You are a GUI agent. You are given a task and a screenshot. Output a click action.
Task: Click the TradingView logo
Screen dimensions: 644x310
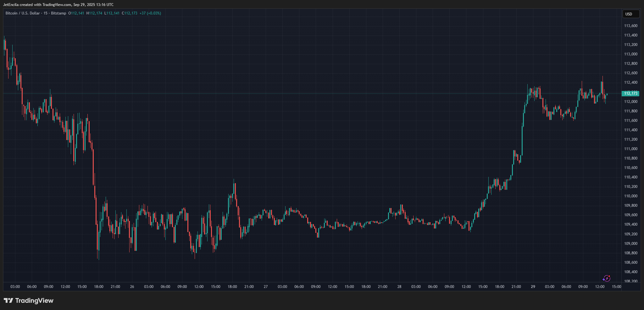coord(29,301)
